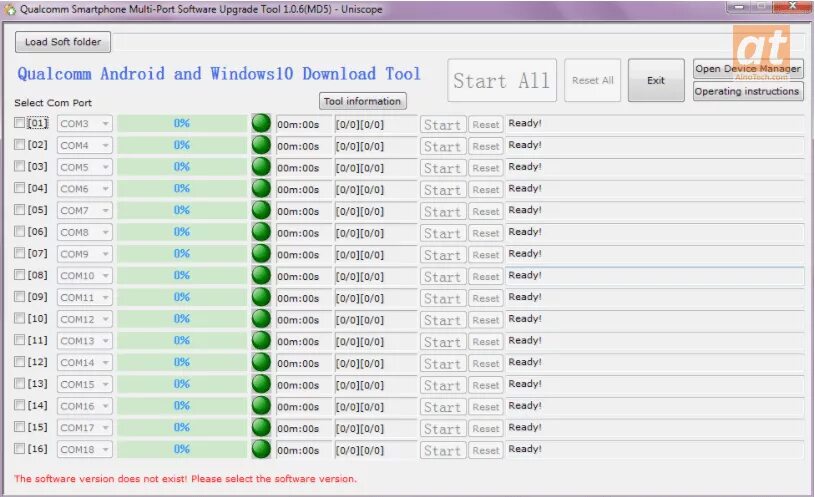Expand the COM16 dropdown
Image resolution: width=815 pixels, height=497 pixels.
(85, 406)
